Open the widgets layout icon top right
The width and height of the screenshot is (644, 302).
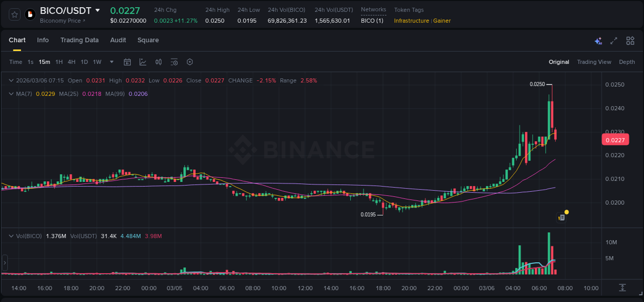(630, 40)
